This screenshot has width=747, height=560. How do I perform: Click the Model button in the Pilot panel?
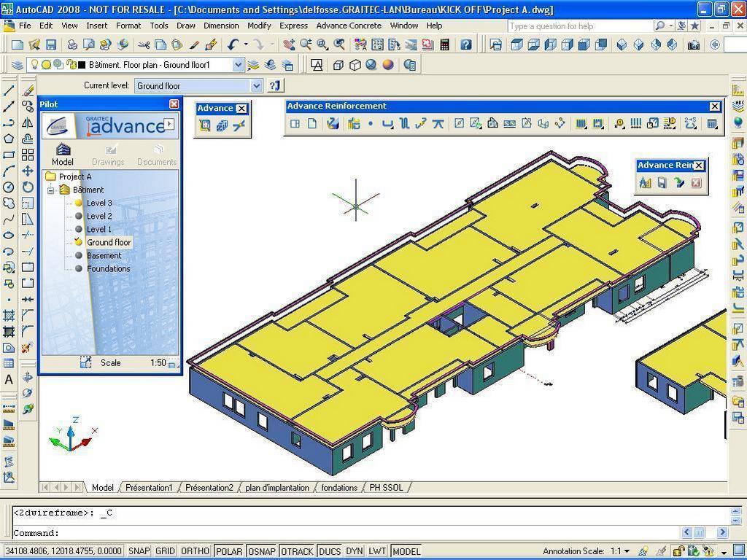click(63, 155)
